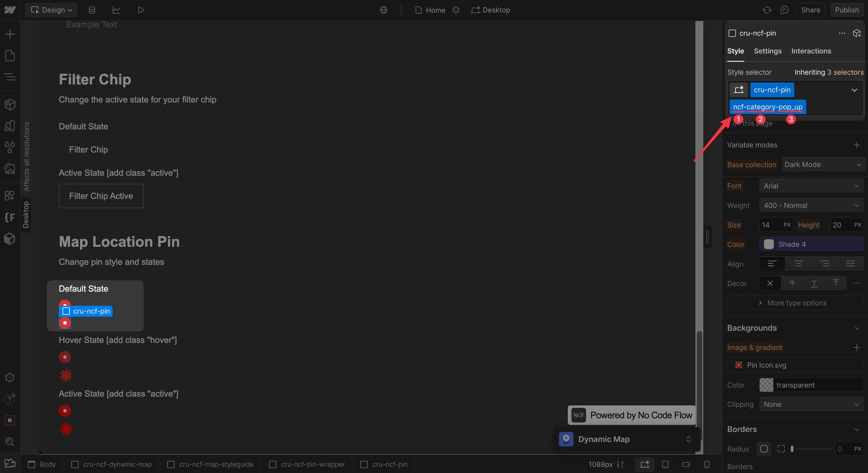
Task: Open the Dynamic Map selector on canvas
Action: point(627,439)
